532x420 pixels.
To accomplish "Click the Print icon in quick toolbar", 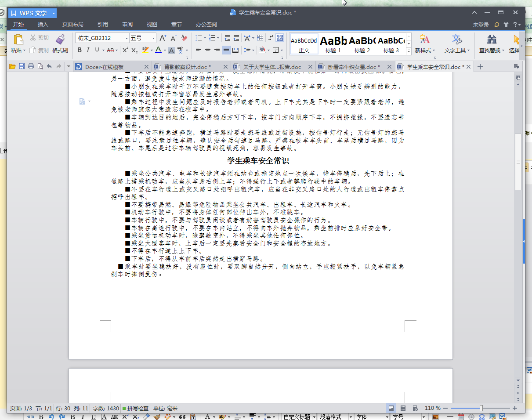I will (x=31, y=67).
